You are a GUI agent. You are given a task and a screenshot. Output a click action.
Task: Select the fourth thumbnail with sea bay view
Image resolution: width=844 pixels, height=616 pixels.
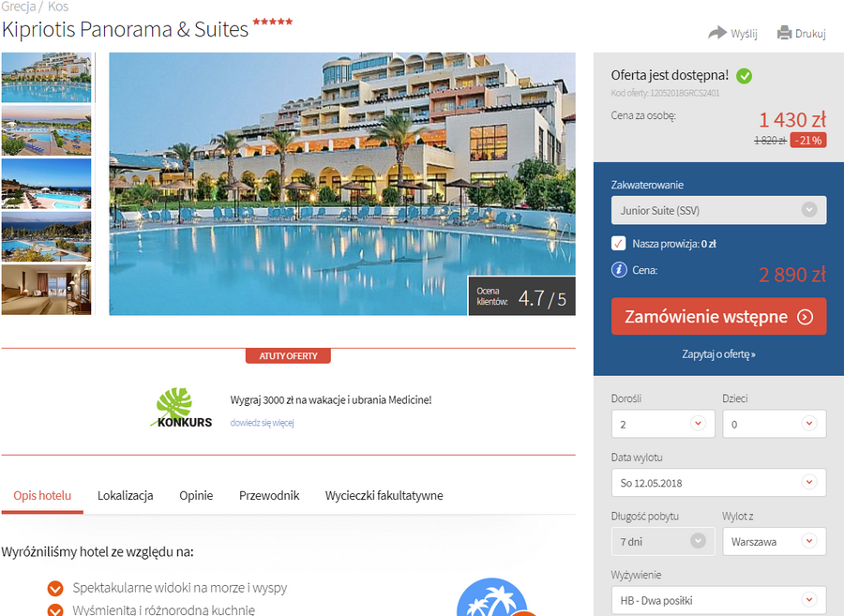point(46,236)
